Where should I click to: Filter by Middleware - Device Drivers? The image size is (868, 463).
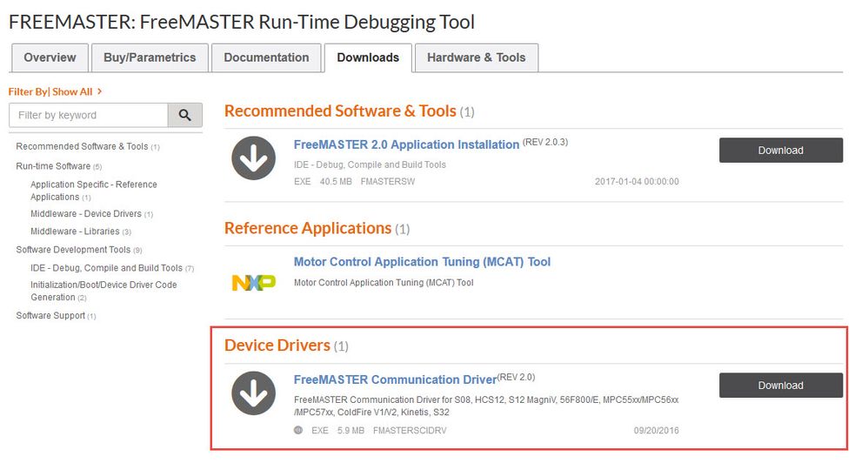coord(86,214)
